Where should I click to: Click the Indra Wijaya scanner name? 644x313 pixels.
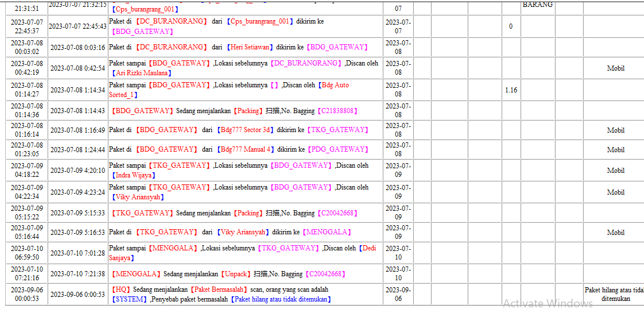click(135, 175)
